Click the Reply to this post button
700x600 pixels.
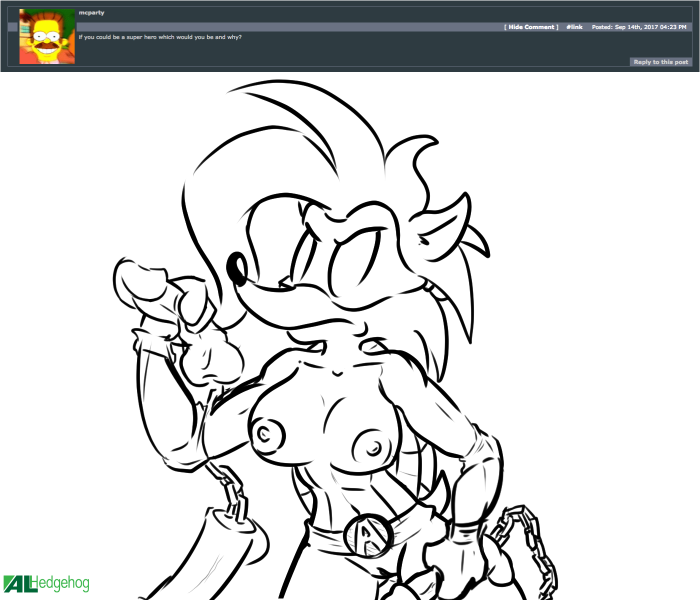(660, 62)
